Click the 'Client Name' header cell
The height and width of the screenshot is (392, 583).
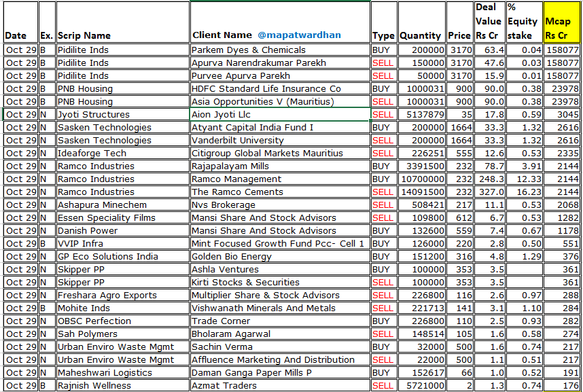(x=280, y=22)
